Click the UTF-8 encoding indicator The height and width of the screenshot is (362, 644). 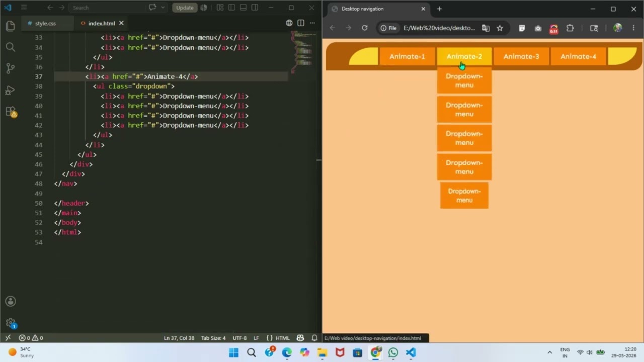coord(239,338)
